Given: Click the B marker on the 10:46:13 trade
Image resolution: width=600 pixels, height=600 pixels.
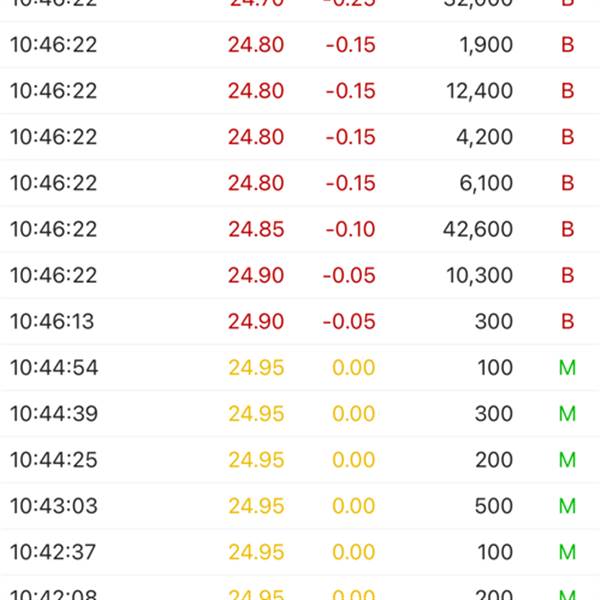Looking at the screenshot, I should tap(567, 321).
